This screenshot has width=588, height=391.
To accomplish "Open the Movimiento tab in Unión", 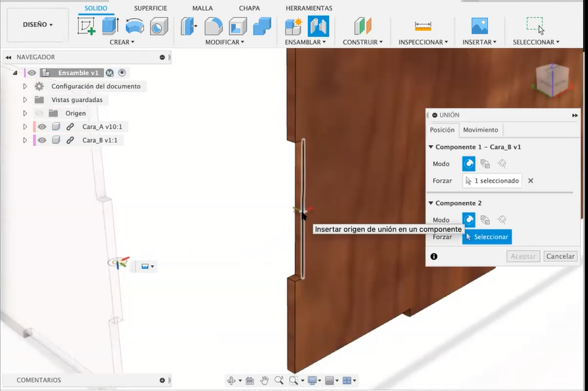I will (480, 130).
